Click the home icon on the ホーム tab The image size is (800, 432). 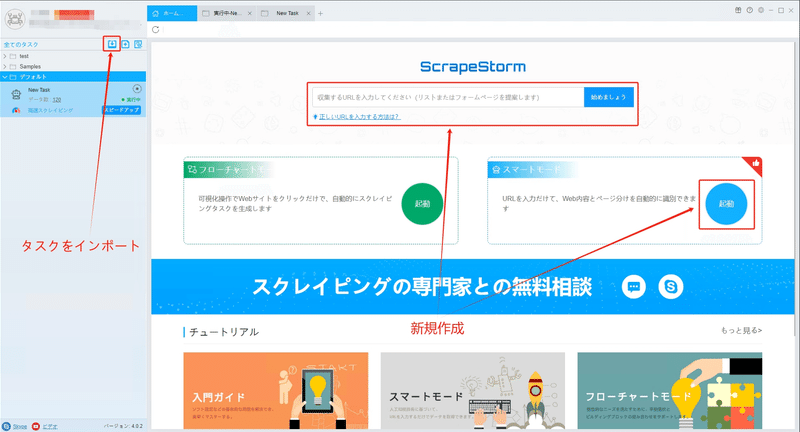point(156,14)
